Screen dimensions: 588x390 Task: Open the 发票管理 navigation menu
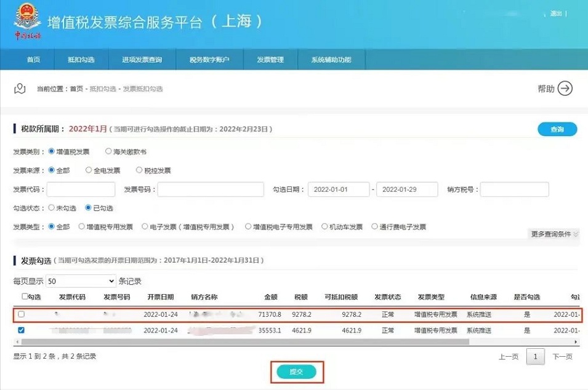pos(270,60)
